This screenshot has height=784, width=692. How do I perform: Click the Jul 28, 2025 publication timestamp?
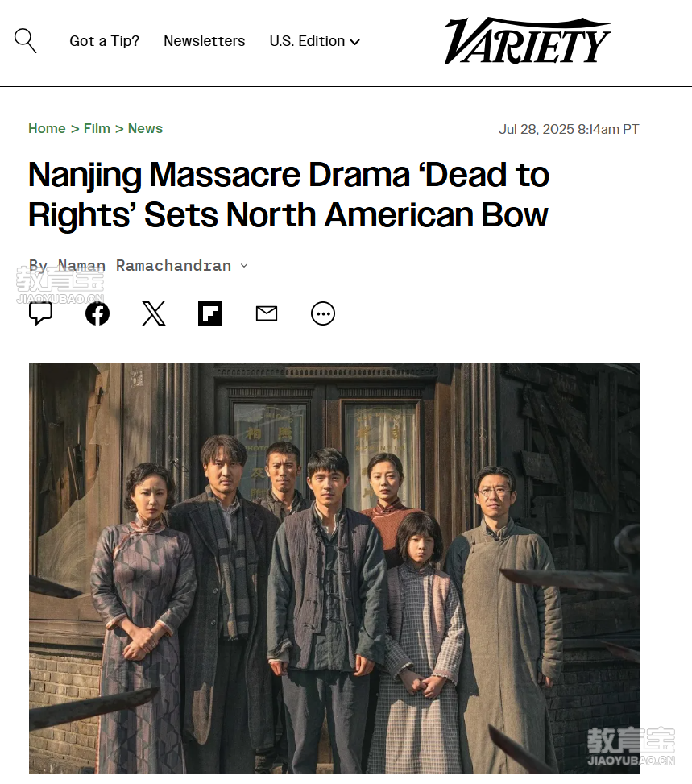[x=569, y=129]
